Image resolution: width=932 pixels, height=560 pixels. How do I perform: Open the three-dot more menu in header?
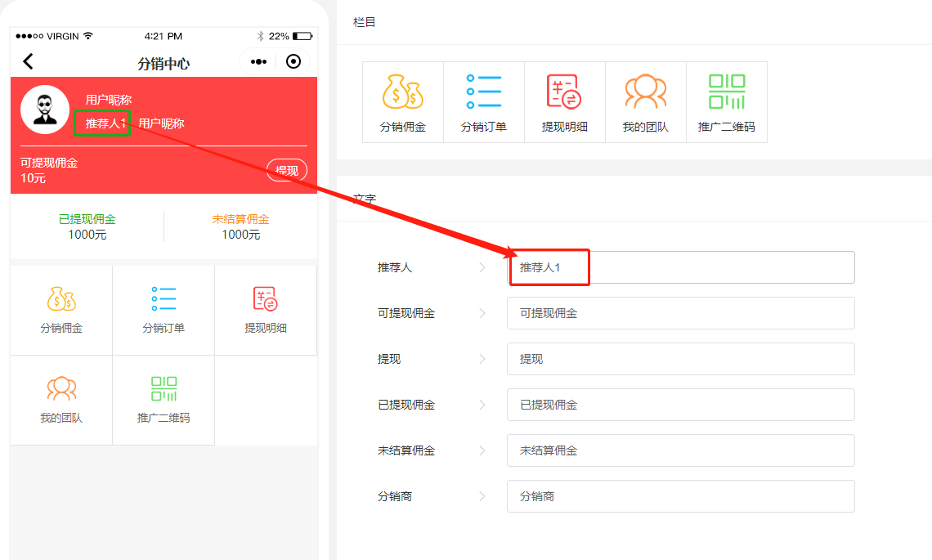coord(258,61)
